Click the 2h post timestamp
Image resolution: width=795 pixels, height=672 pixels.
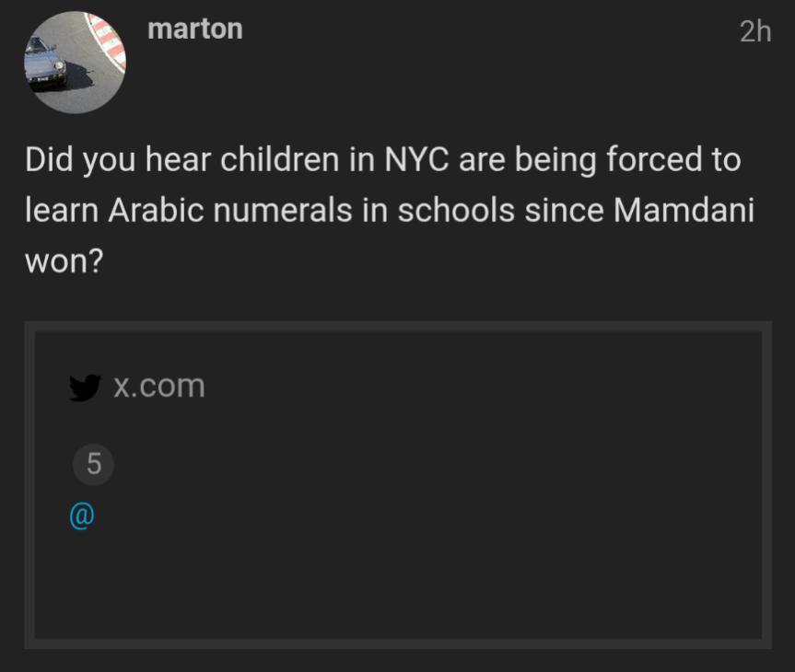[x=754, y=32]
